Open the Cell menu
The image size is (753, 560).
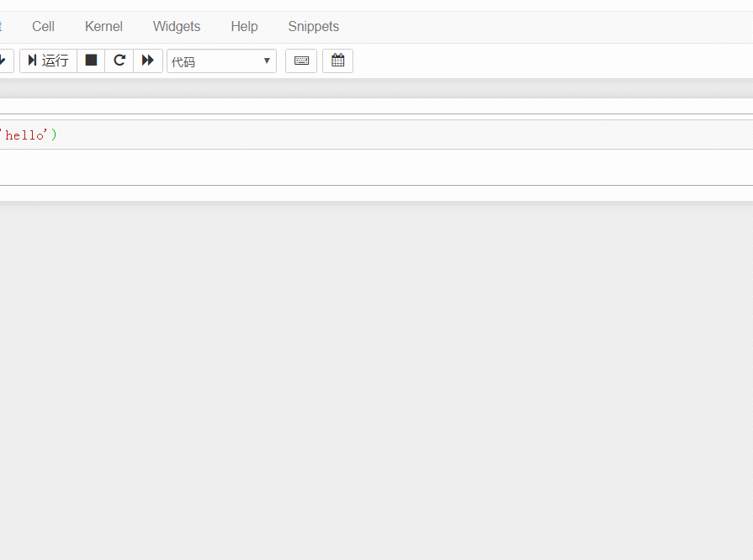(x=42, y=26)
